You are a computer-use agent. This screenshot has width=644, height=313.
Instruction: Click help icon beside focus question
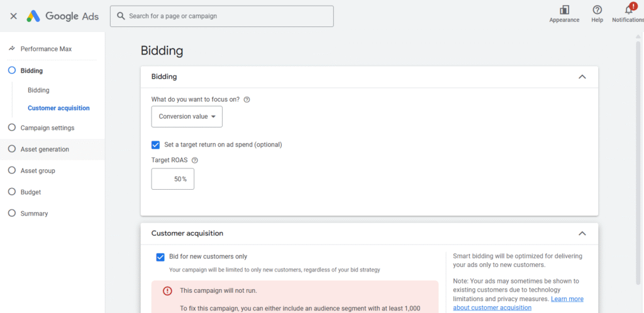pos(247,99)
